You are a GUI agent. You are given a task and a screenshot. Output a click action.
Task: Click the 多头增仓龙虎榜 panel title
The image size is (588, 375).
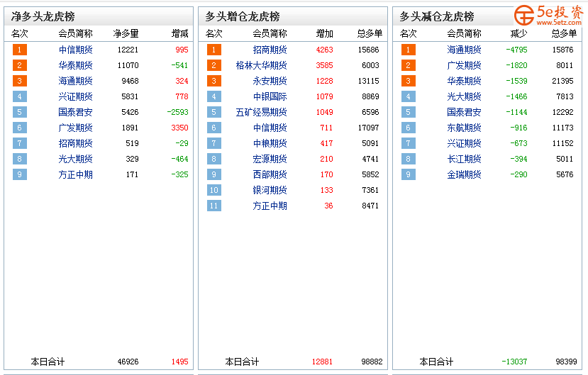[x=243, y=16]
